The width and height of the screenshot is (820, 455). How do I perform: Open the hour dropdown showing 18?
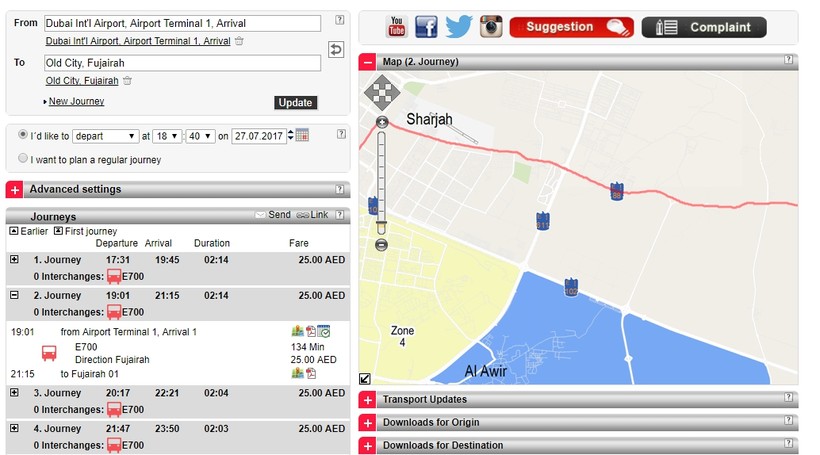tap(168, 136)
